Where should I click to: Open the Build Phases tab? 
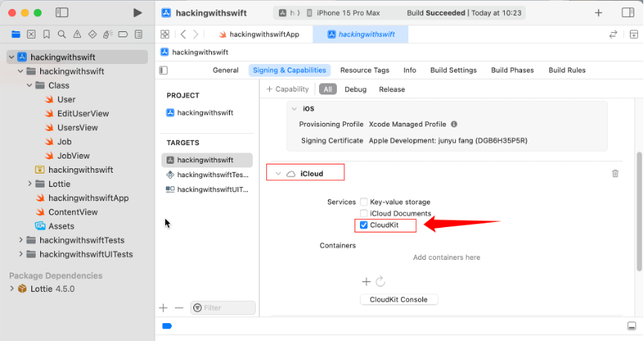pos(512,70)
